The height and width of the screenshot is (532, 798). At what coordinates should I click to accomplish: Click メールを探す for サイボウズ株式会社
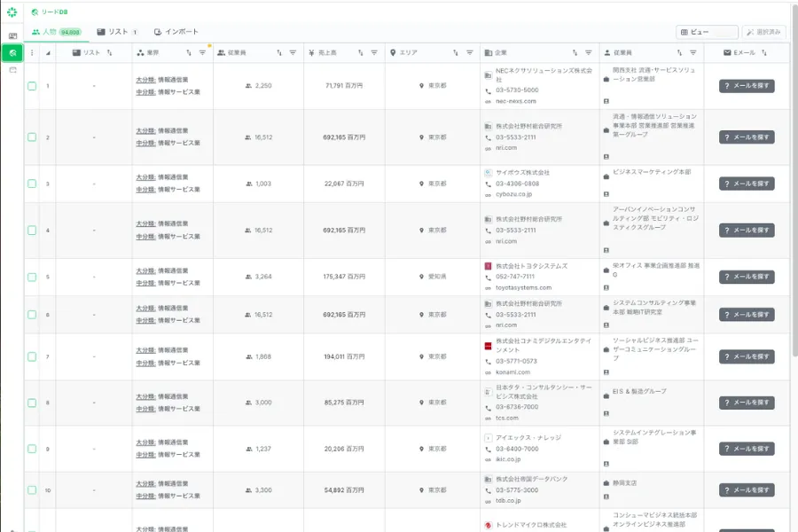click(x=747, y=184)
